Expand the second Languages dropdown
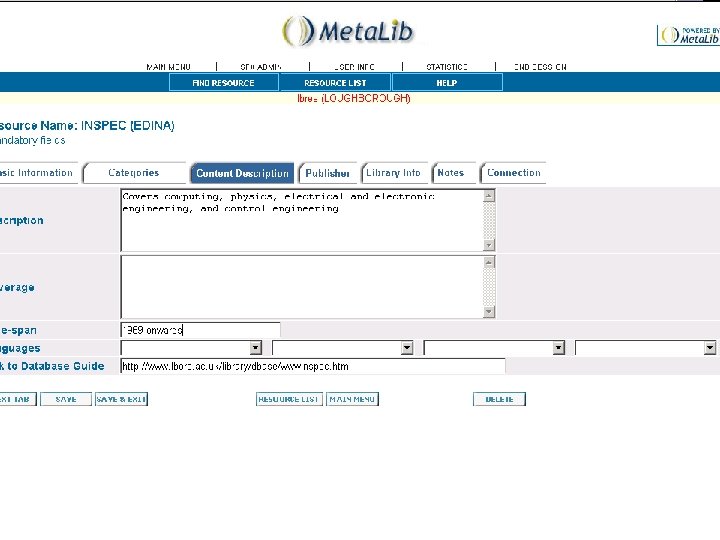This screenshot has height=540, width=720. click(x=407, y=348)
